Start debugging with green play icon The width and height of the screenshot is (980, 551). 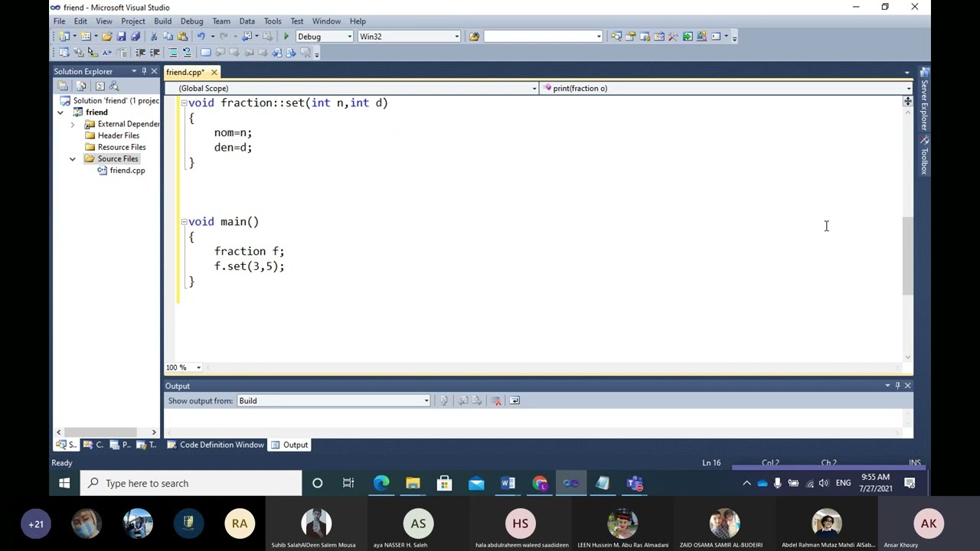[286, 36]
